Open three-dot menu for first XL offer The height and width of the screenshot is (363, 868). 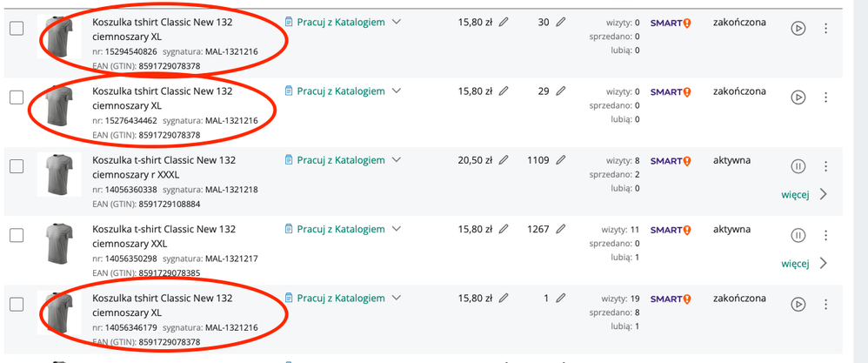826,28
